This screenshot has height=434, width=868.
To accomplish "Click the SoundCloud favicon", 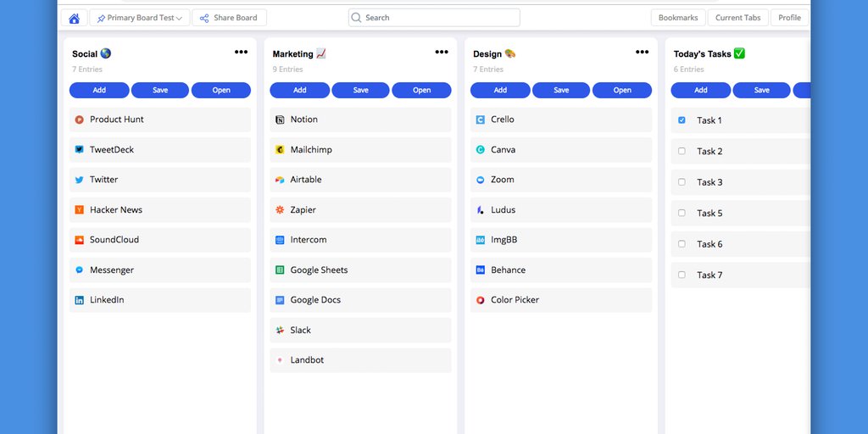I will pos(79,240).
